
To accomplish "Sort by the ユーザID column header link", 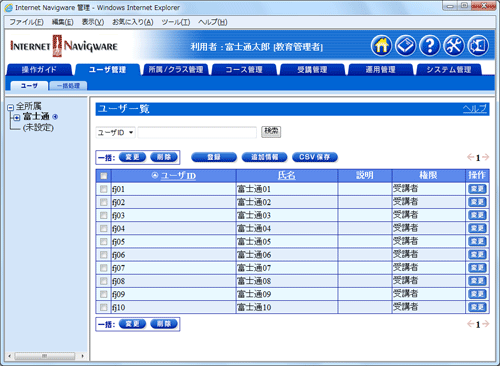I will click(178, 175).
